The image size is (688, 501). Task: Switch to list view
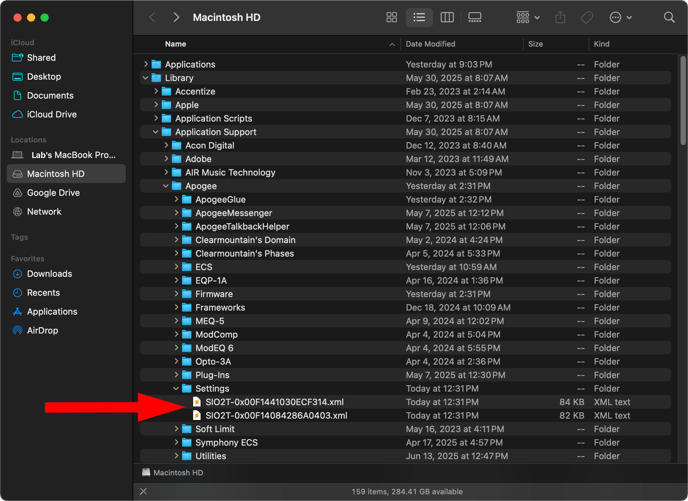pos(419,17)
